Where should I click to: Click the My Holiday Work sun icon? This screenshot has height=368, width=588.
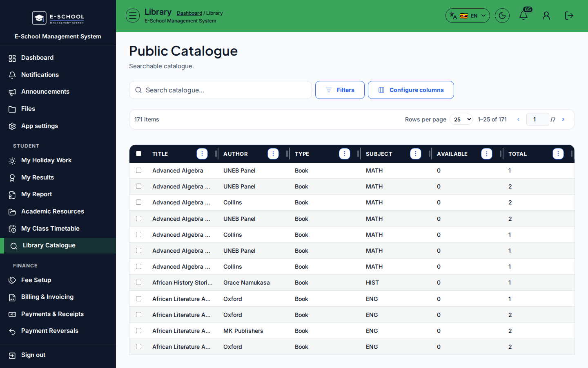tap(12, 161)
